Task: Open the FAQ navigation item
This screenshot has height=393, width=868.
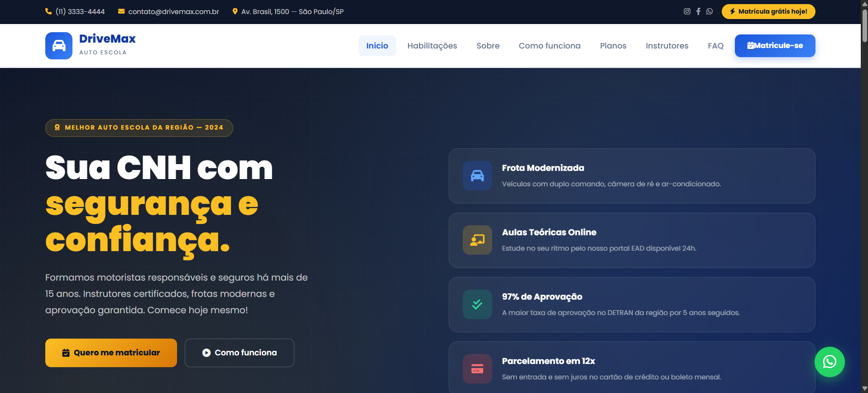Action: pyautogui.click(x=715, y=46)
